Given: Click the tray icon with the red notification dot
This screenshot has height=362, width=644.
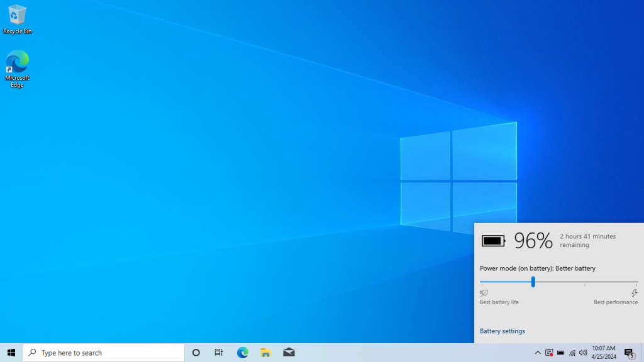Looking at the screenshot, I should click(x=549, y=353).
